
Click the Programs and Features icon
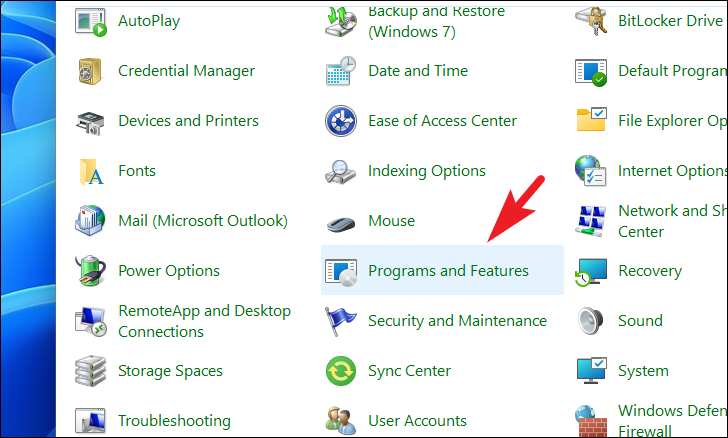point(341,272)
